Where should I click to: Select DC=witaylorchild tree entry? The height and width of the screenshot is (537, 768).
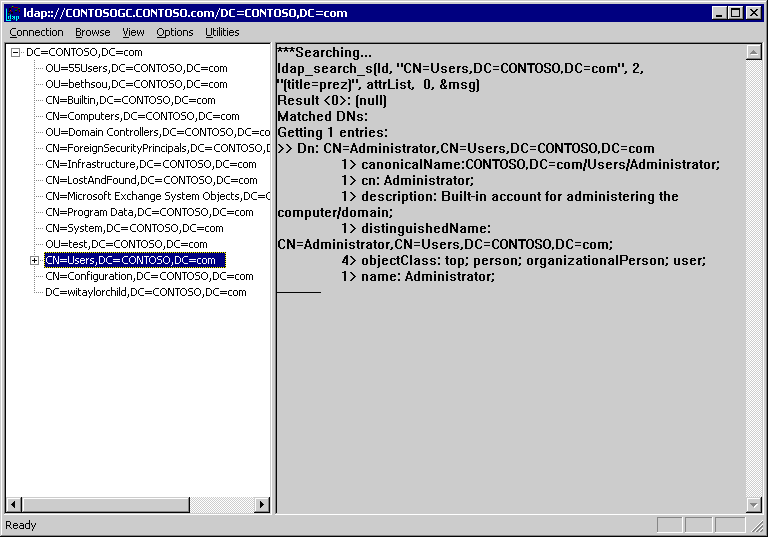(145, 292)
